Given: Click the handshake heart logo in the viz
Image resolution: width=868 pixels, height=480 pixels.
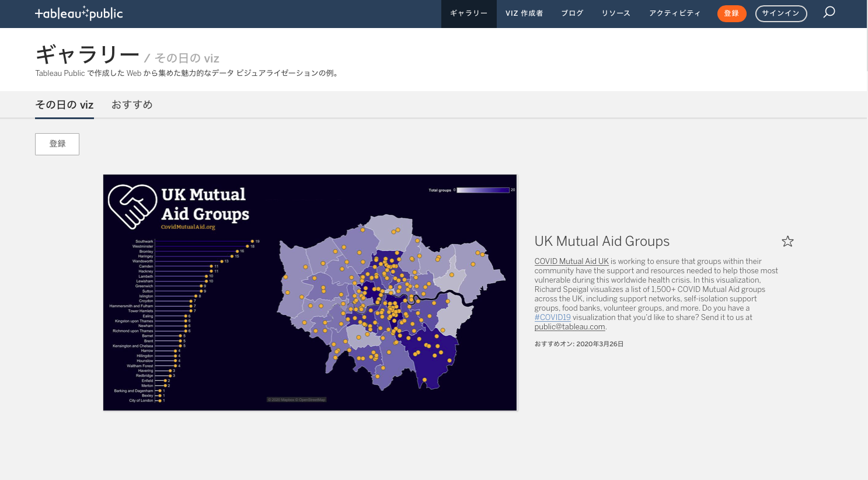Looking at the screenshot, I should click(x=133, y=207).
